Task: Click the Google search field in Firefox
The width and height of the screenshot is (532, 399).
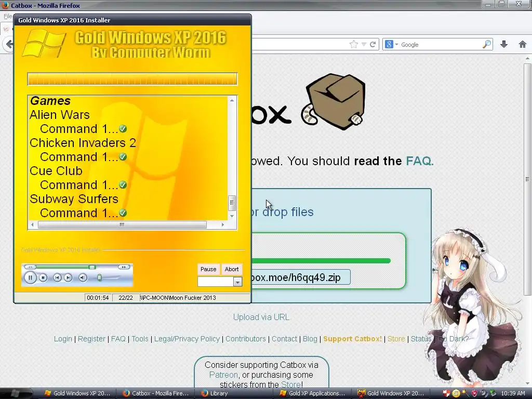Action: pos(441,45)
